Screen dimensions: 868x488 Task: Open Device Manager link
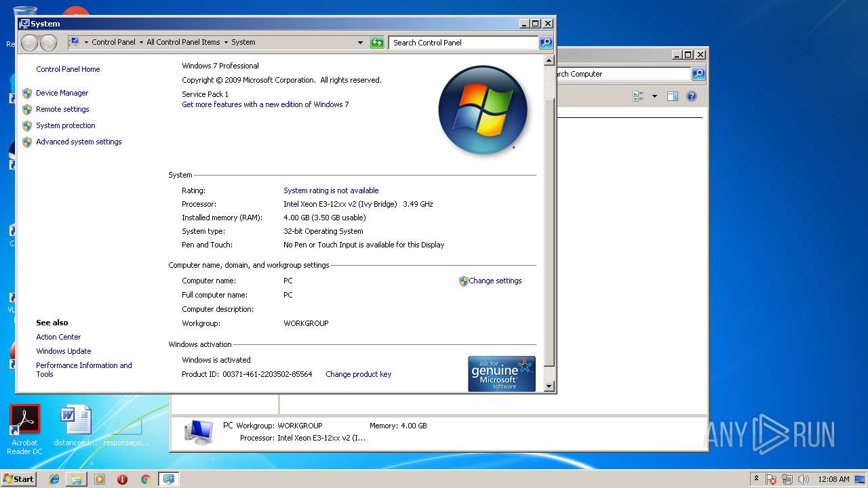62,93
